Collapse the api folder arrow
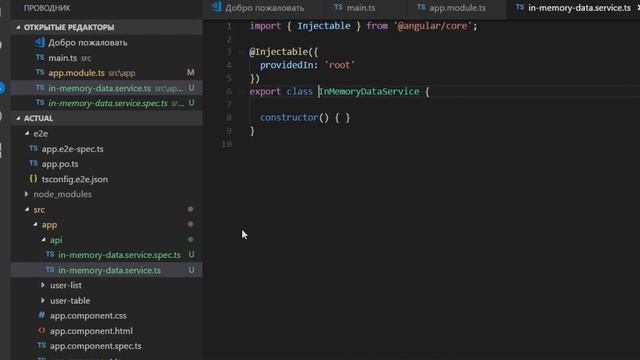Image resolution: width=640 pixels, height=360 pixels. pos(43,240)
